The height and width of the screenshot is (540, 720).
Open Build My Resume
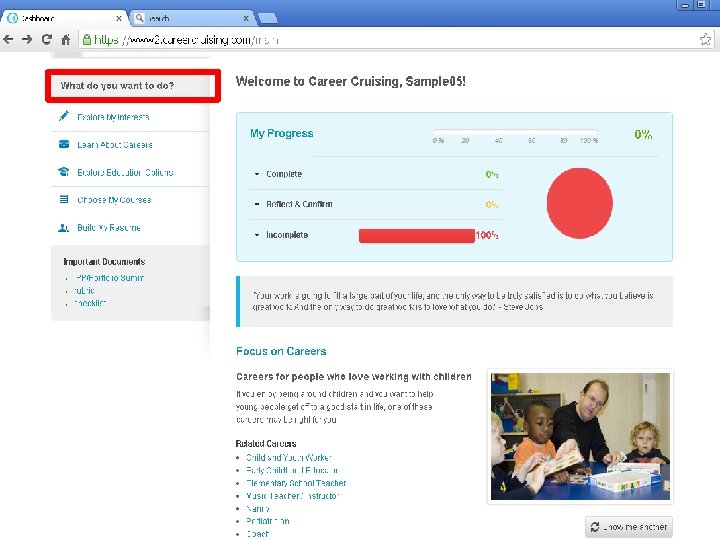[109, 227]
